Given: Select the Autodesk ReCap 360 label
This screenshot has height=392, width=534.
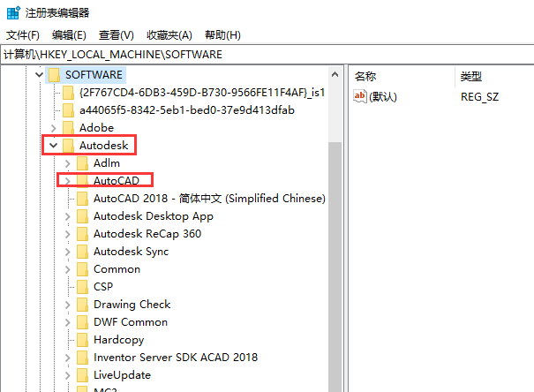Looking at the screenshot, I should (x=147, y=234).
